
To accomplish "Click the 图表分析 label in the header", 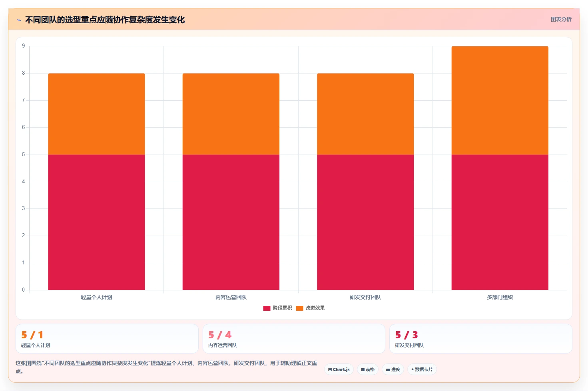I will (x=561, y=19).
